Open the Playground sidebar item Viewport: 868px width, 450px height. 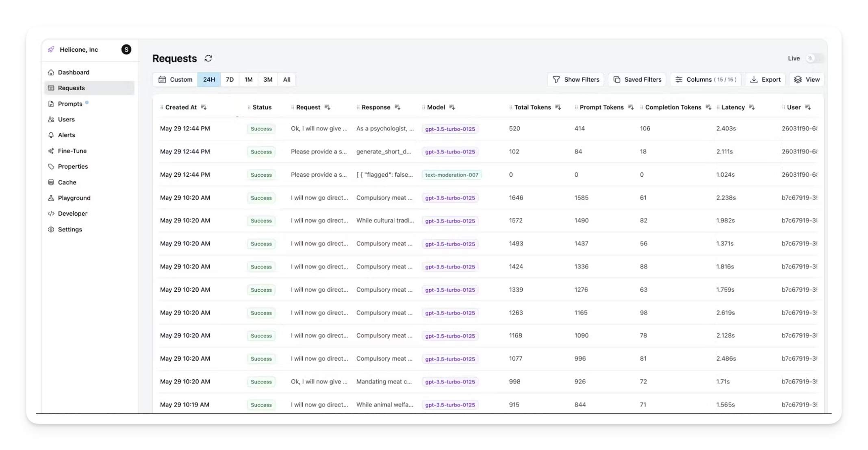click(x=74, y=198)
